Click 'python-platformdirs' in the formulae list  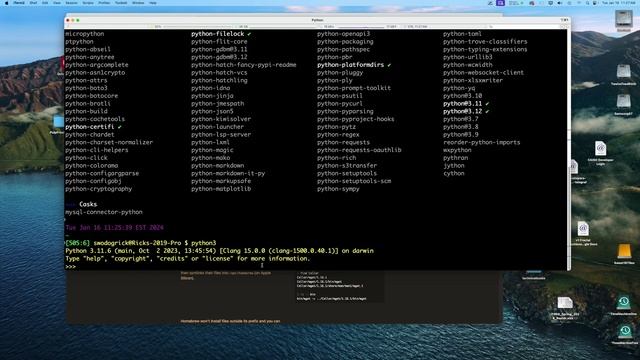point(350,65)
